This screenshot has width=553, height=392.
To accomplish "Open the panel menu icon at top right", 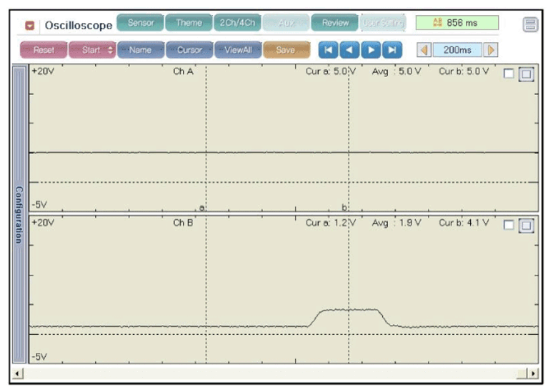I will click(530, 26).
